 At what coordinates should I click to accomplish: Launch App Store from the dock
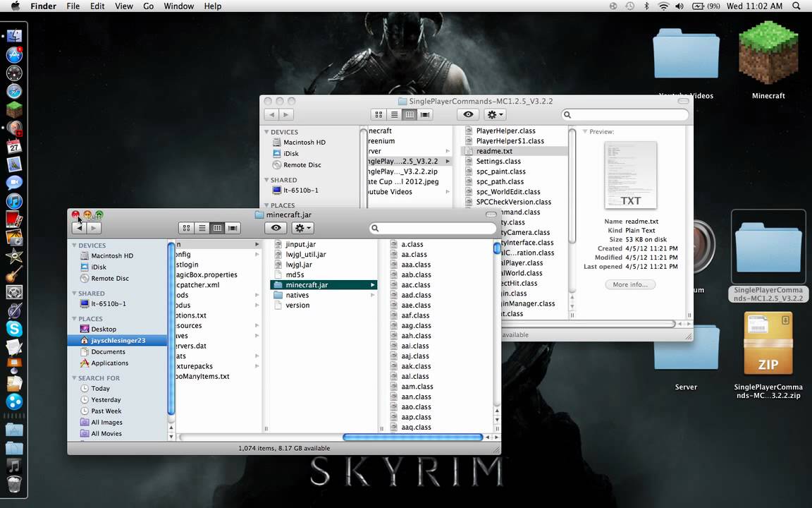coord(14,54)
